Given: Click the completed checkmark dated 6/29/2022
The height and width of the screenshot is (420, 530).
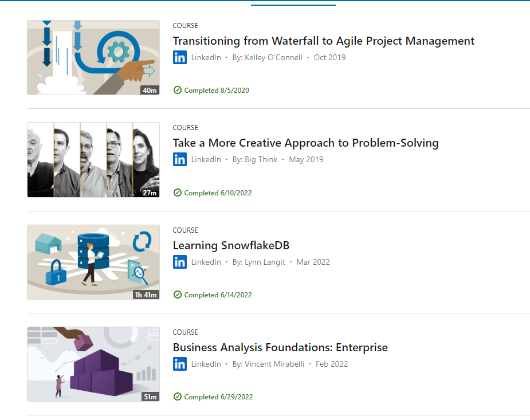Looking at the screenshot, I should [178, 397].
